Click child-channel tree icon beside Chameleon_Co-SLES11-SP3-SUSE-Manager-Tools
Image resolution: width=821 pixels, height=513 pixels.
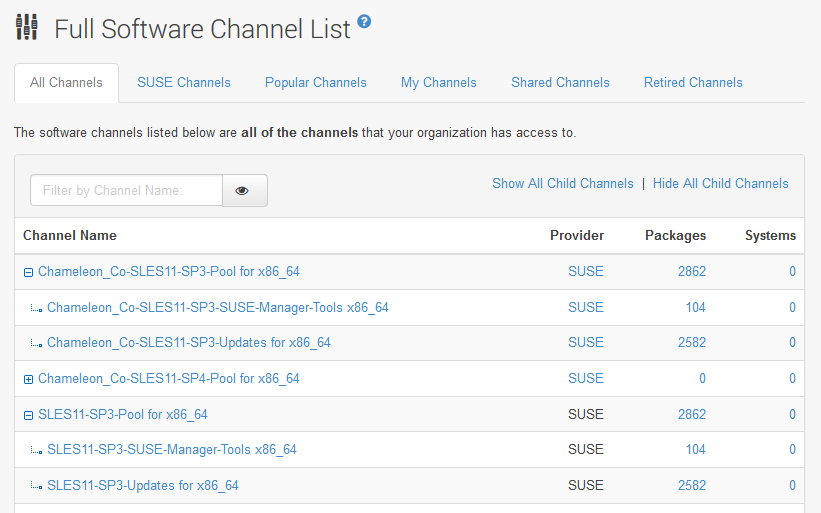pyautogui.click(x=36, y=309)
